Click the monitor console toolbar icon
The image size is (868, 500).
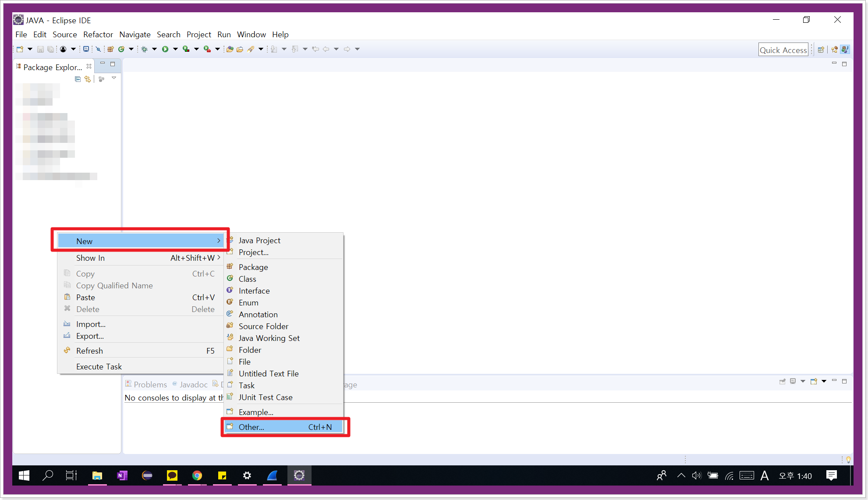coord(86,49)
